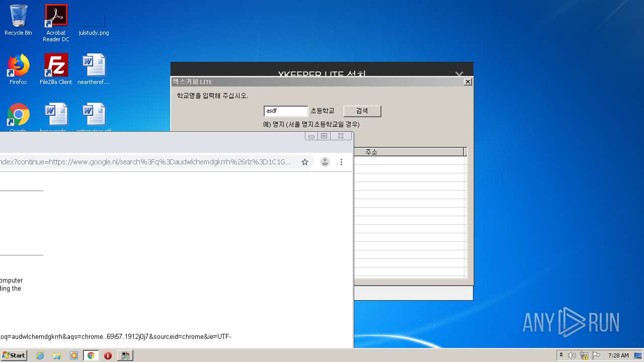Select the julstudy.png file icon
The image size is (644, 362).
[94, 20]
